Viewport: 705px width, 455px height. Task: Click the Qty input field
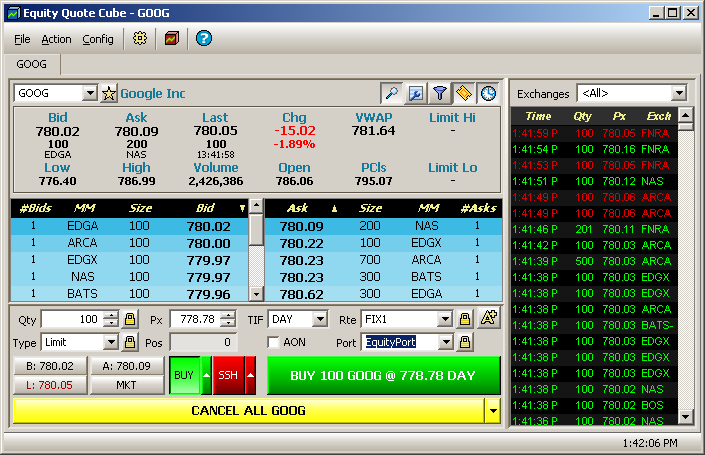coord(72,319)
